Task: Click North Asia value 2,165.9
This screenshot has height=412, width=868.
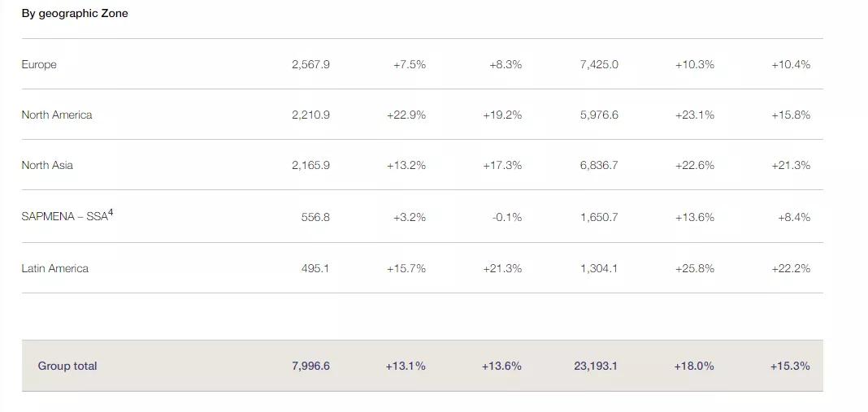Action: point(310,165)
